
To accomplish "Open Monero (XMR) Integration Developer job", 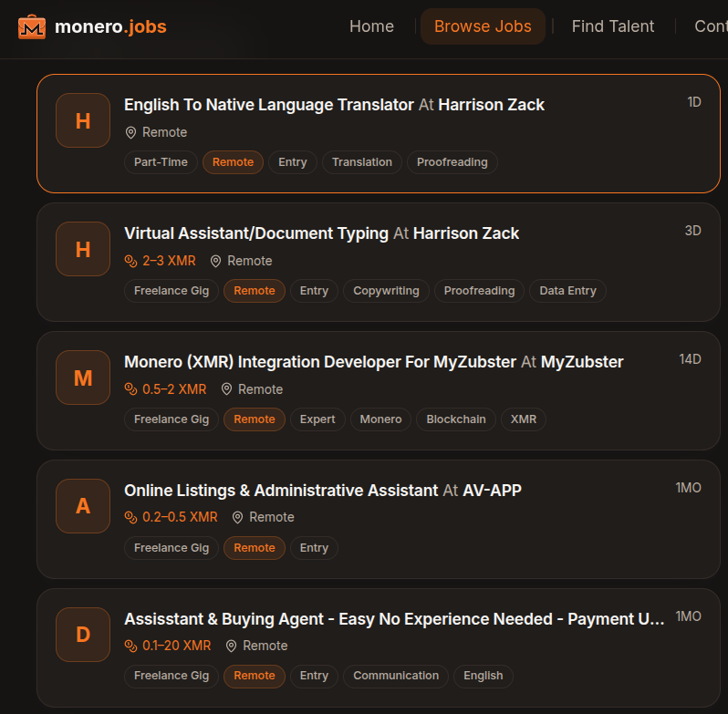I will (x=320, y=362).
